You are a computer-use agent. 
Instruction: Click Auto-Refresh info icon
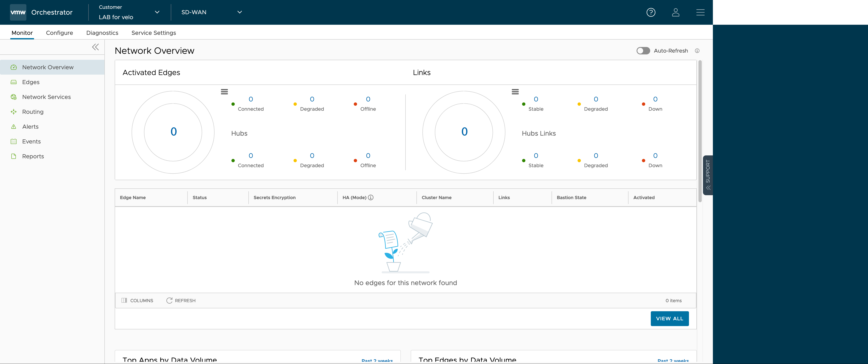pos(697,51)
